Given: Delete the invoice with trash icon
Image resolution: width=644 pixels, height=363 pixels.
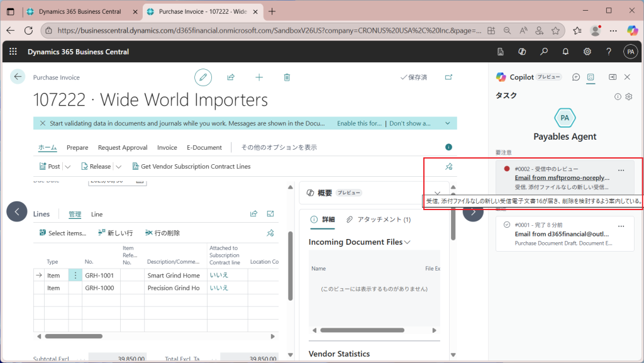Looking at the screenshot, I should tap(287, 77).
